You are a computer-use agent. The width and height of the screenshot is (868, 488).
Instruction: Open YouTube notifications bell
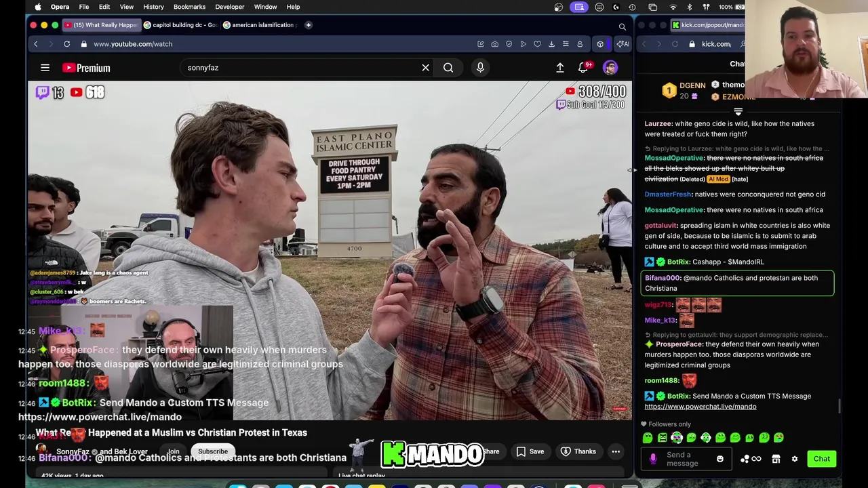tap(583, 68)
